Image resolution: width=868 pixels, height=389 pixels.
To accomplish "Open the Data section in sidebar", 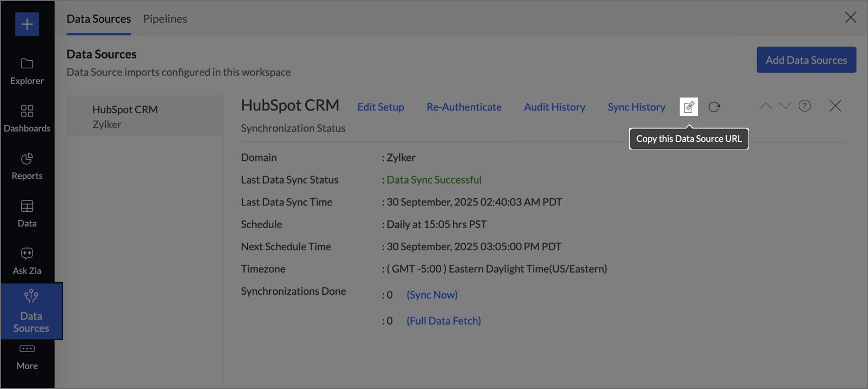I will [27, 213].
